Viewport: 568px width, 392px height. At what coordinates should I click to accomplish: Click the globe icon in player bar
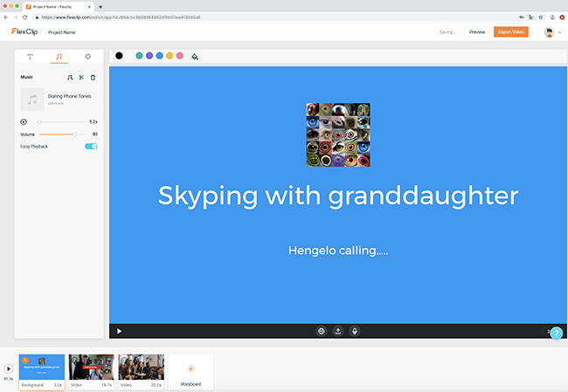coord(321,331)
